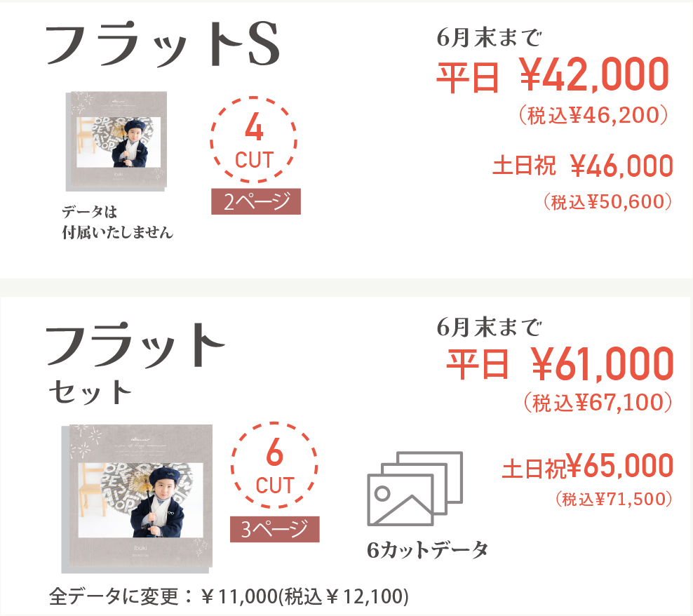The image size is (693, 616).
Task: Click the (税込¥46,200) tax-included text
Action: coord(592,114)
